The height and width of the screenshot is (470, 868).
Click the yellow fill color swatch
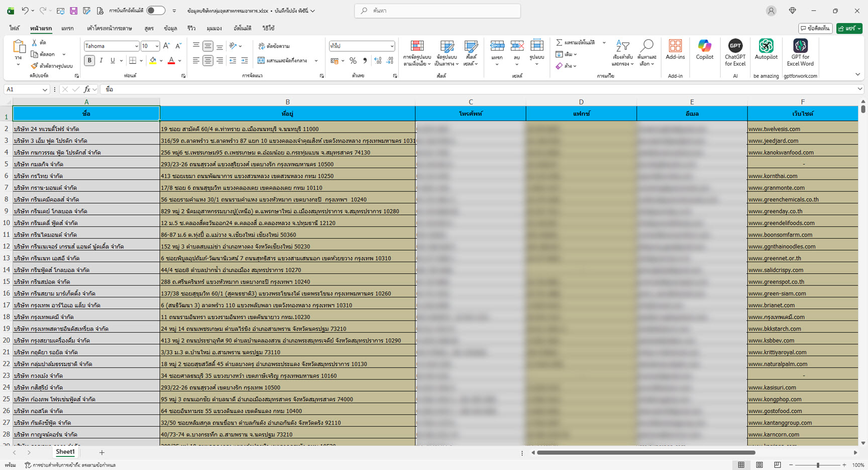[153, 61]
